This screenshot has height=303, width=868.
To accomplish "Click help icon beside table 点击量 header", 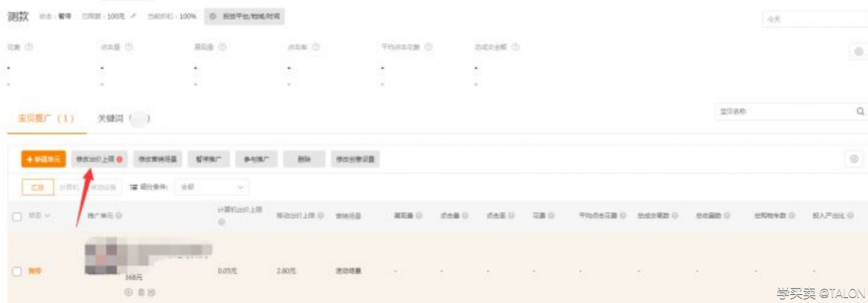I will pyautogui.click(x=465, y=216).
